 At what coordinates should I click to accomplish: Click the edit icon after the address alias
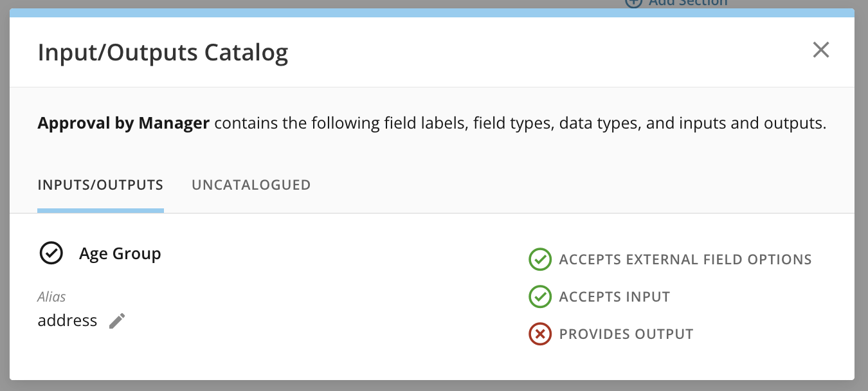tap(117, 320)
